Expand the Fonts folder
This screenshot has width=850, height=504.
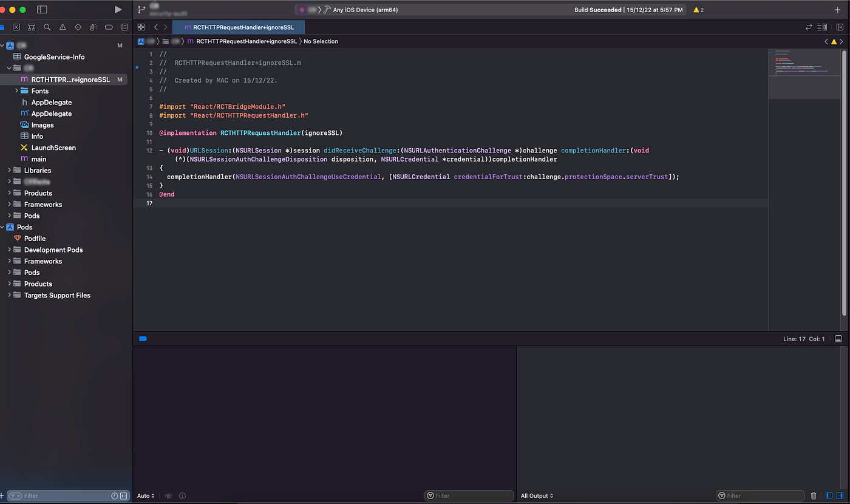tap(16, 90)
